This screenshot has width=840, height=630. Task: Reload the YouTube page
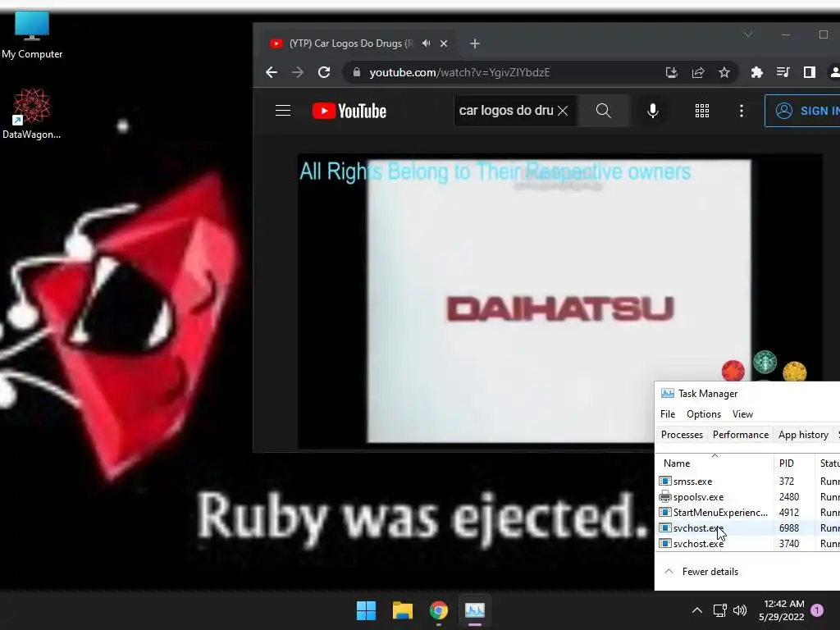click(324, 72)
